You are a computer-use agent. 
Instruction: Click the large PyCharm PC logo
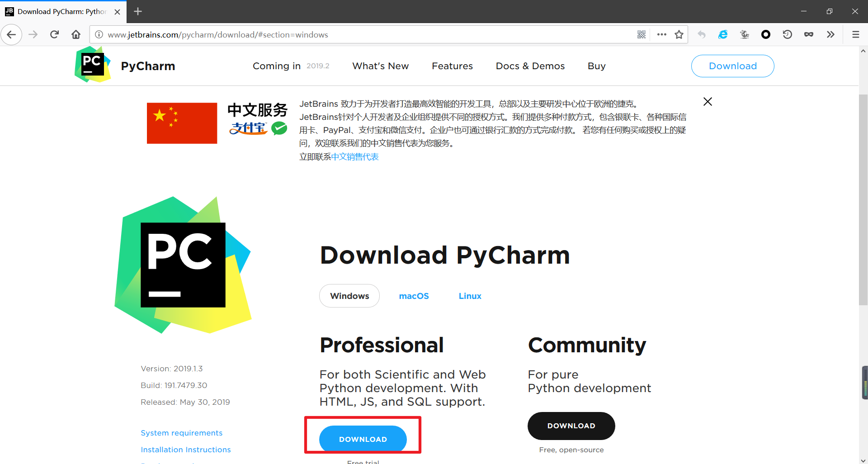click(183, 265)
